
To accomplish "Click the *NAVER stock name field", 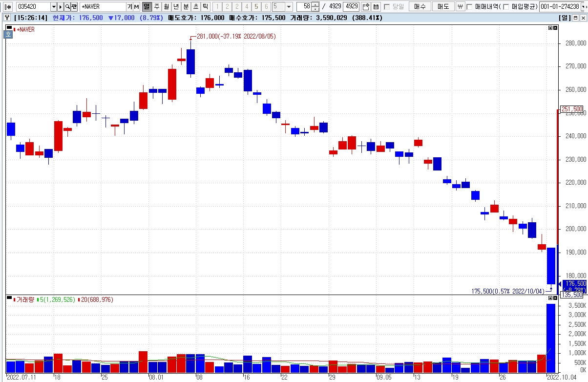I will 103,7.
